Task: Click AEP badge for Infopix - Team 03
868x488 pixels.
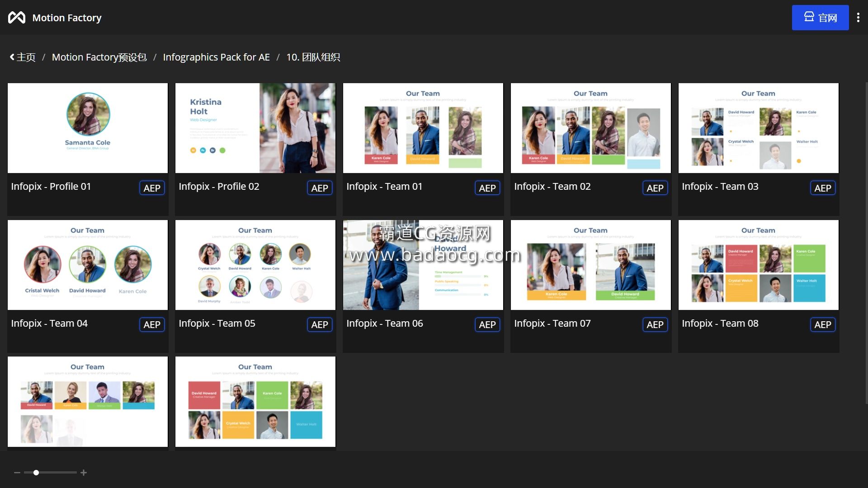Action: pos(823,188)
